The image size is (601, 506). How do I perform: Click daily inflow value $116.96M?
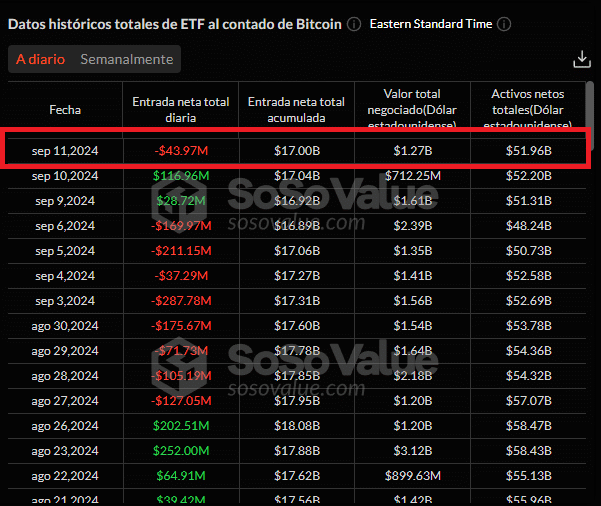[x=181, y=176]
